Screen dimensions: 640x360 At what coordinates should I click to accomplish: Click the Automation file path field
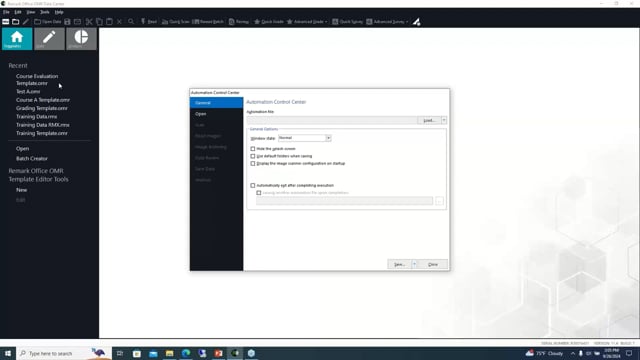pos(332,120)
